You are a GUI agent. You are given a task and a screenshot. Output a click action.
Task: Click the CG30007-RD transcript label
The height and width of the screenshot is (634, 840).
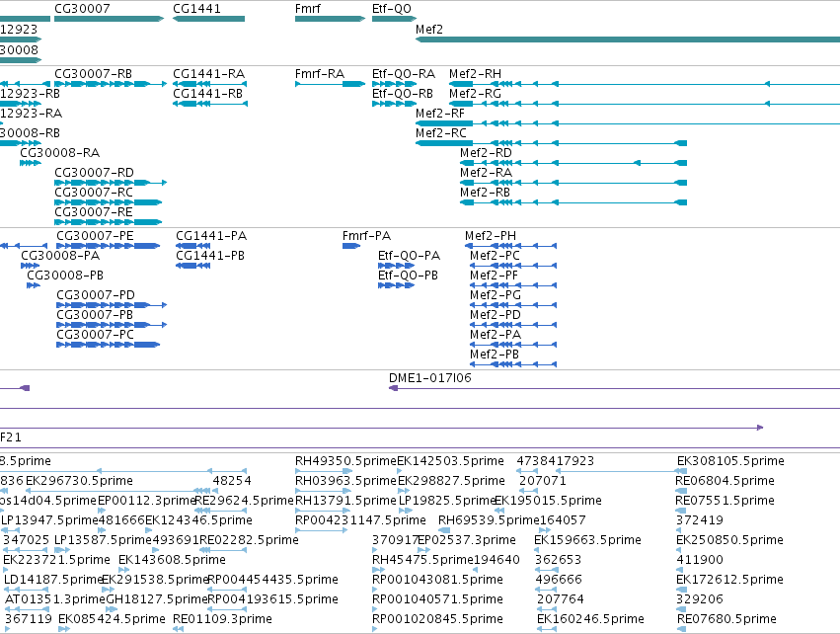(95, 173)
